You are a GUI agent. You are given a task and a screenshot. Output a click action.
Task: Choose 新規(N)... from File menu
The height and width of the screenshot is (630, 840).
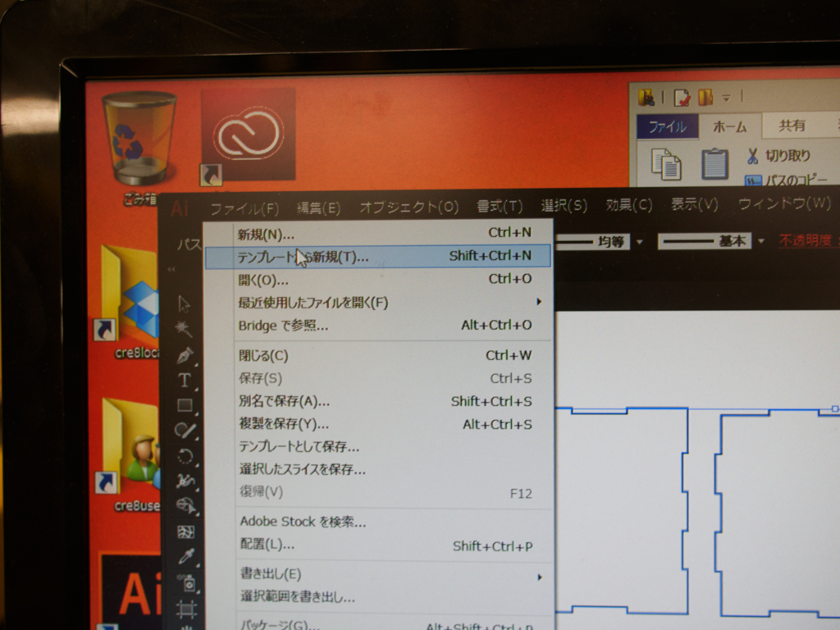tap(377, 234)
